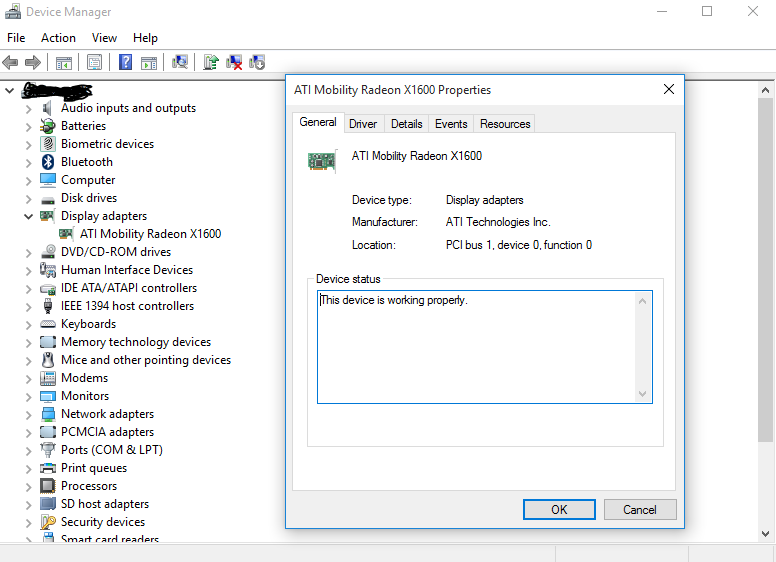Click the Update driver toolbar icon
This screenshot has height=562, width=776.
coord(211,62)
